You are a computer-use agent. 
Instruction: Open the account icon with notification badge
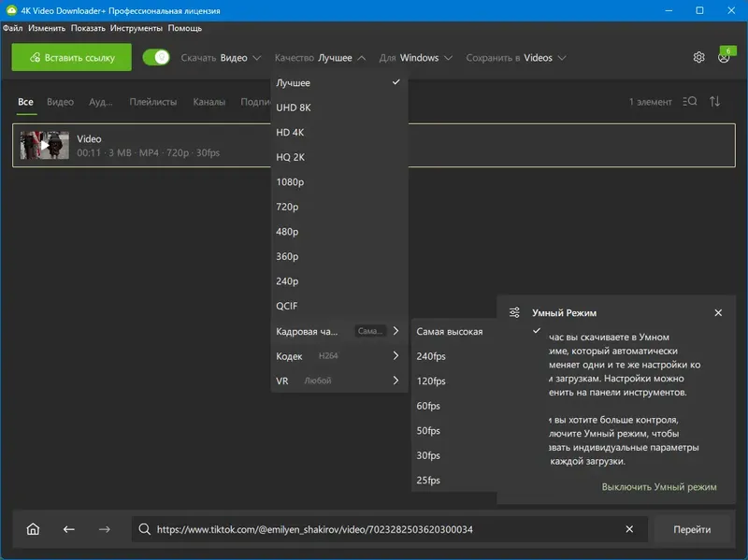pyautogui.click(x=724, y=57)
